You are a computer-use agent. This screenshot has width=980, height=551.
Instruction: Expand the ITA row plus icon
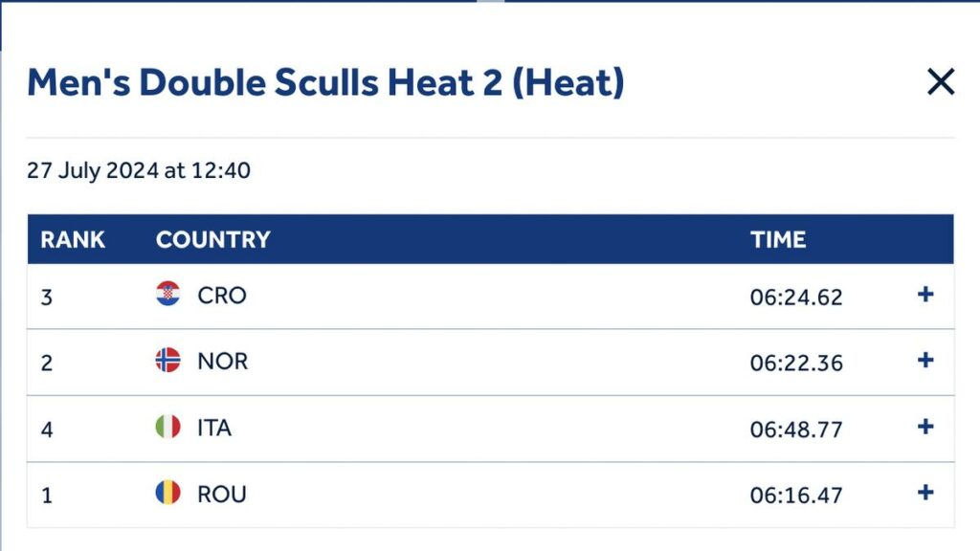pyautogui.click(x=925, y=427)
